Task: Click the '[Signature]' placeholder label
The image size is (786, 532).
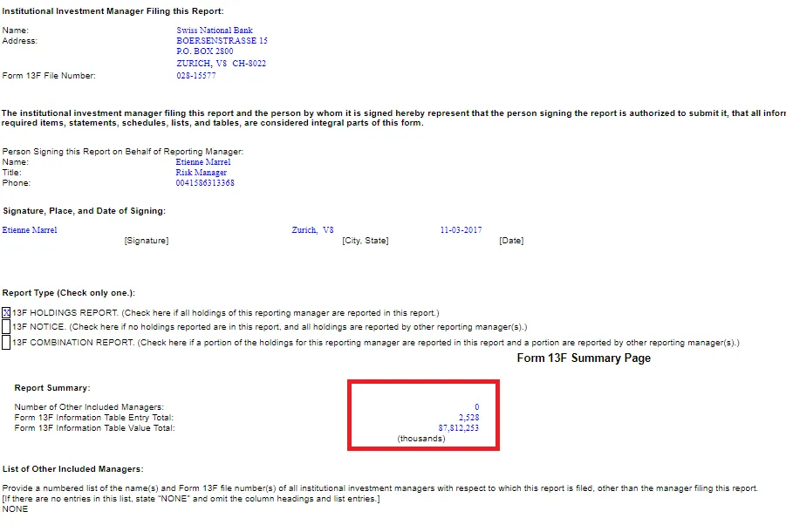Action: coord(147,241)
